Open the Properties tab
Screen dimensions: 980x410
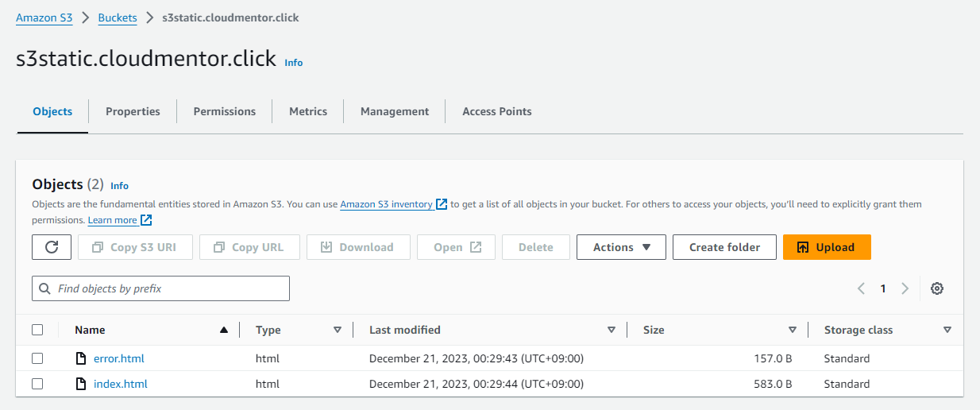pyautogui.click(x=133, y=111)
